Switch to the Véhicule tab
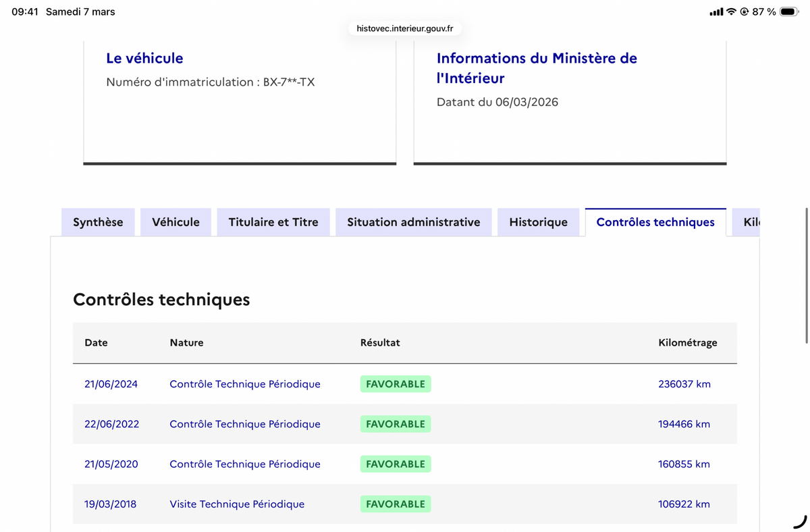 175,222
